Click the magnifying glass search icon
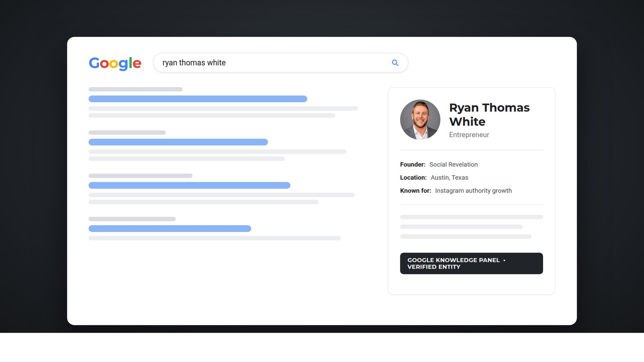The height and width of the screenshot is (362, 644). click(395, 63)
